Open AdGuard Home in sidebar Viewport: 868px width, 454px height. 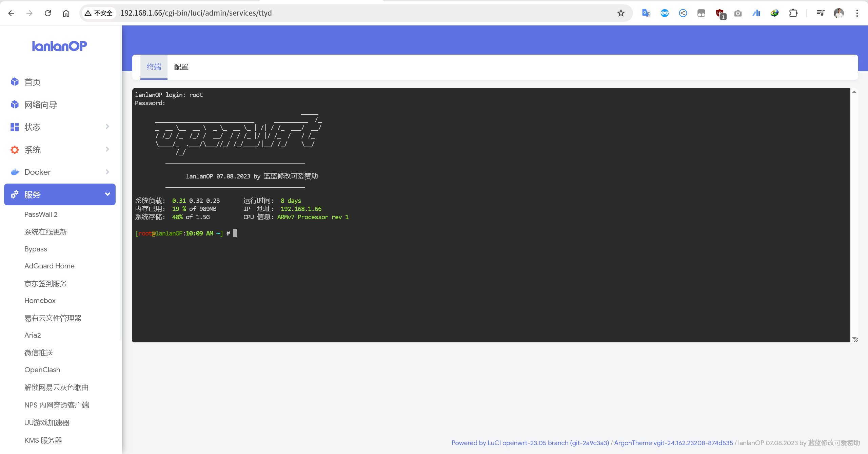[49, 266]
